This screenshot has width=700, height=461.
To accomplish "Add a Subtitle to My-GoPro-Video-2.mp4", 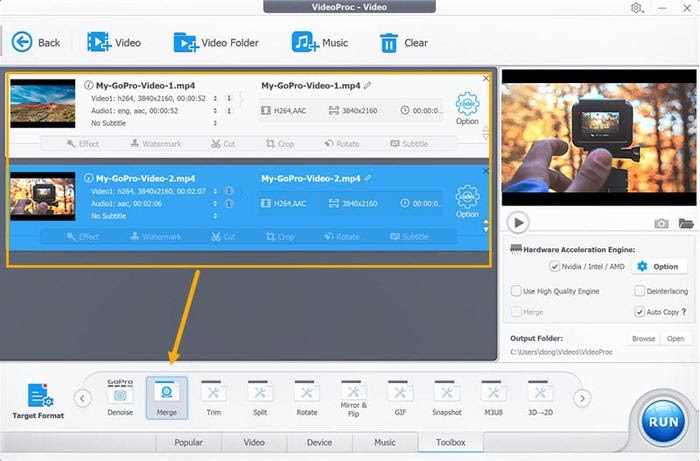I will [x=409, y=237].
